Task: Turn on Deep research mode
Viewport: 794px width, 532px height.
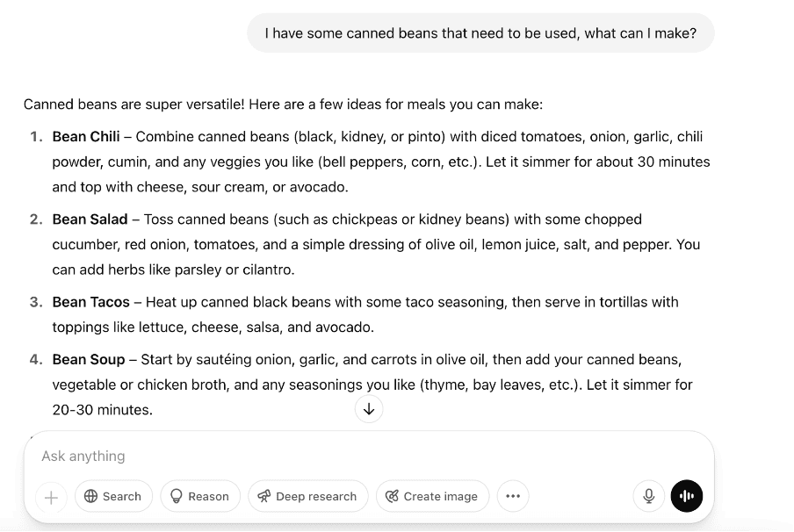Action: [x=308, y=496]
